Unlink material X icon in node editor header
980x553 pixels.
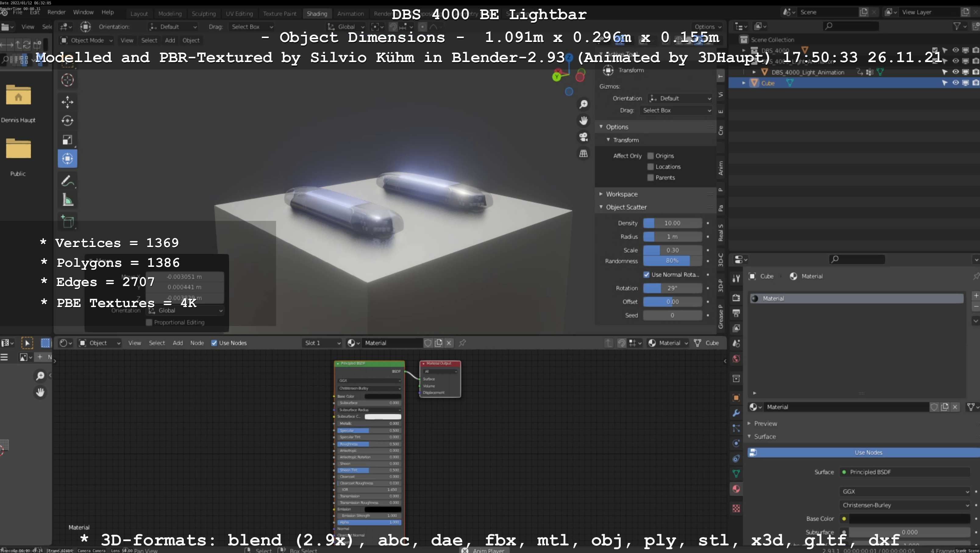449,343
